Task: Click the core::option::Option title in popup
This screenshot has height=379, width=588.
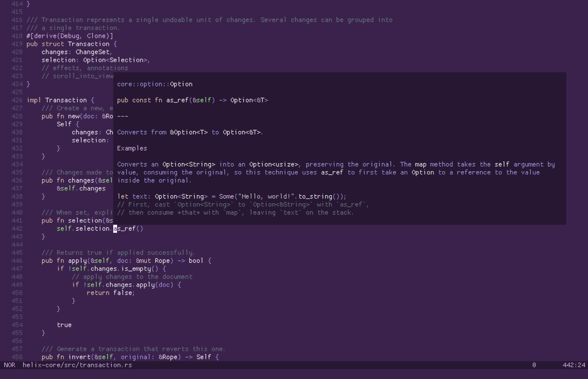Action: [x=154, y=84]
